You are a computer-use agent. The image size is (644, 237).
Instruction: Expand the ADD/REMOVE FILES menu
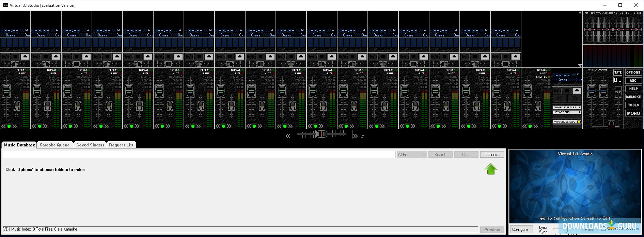[x=567, y=107]
